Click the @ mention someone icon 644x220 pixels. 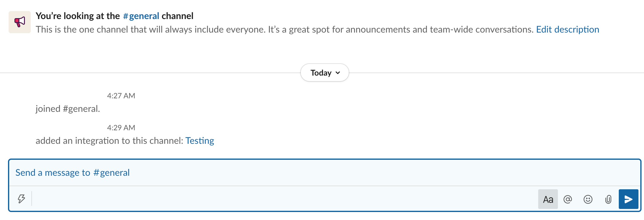click(x=568, y=199)
